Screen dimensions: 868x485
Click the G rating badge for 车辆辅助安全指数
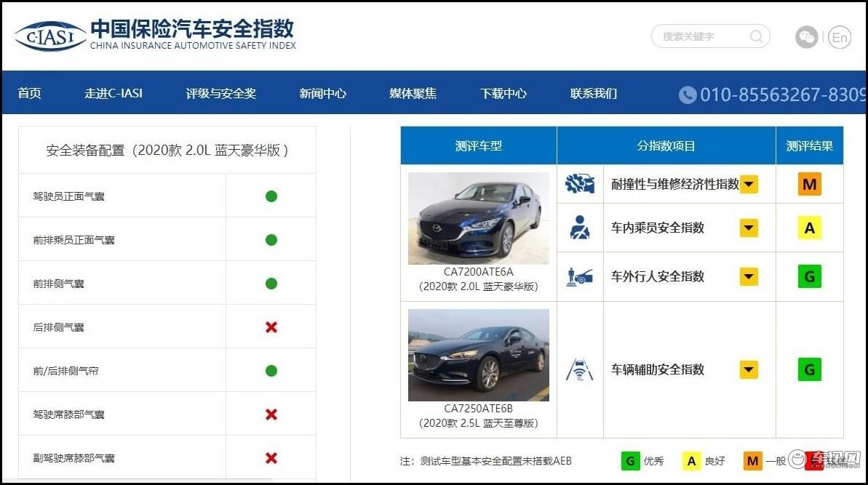(x=809, y=369)
